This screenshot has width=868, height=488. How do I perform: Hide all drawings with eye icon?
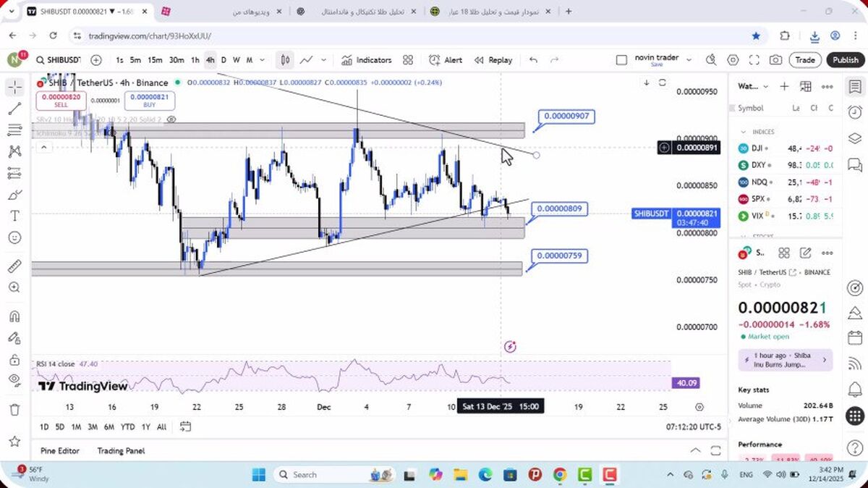point(14,380)
